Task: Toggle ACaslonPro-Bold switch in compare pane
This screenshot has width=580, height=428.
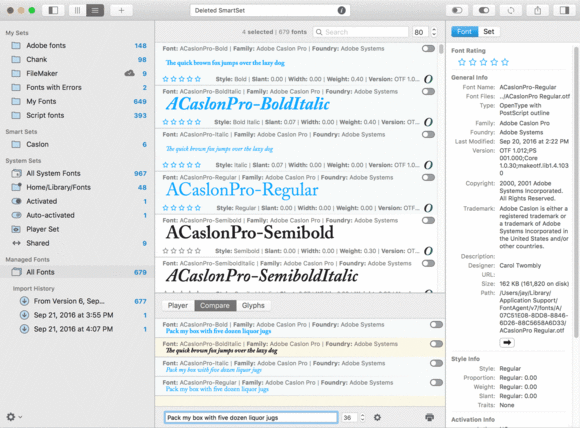Action: [x=436, y=324]
